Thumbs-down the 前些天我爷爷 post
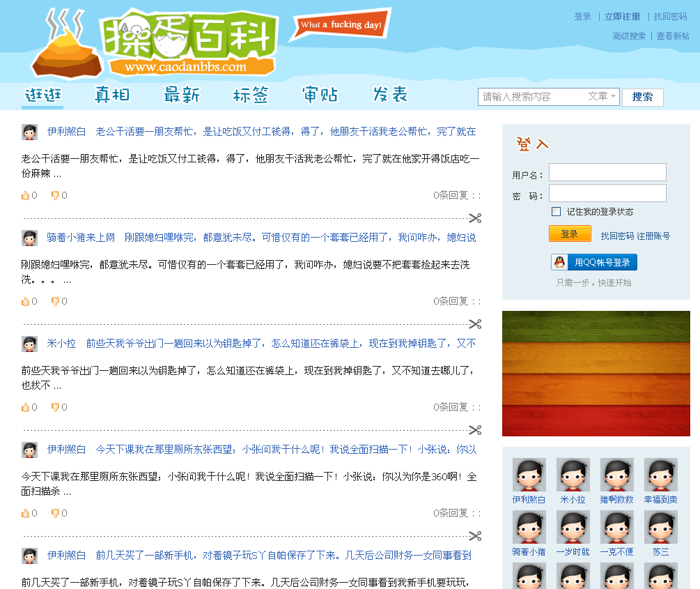Screen dimensions: 700x589 55,407
